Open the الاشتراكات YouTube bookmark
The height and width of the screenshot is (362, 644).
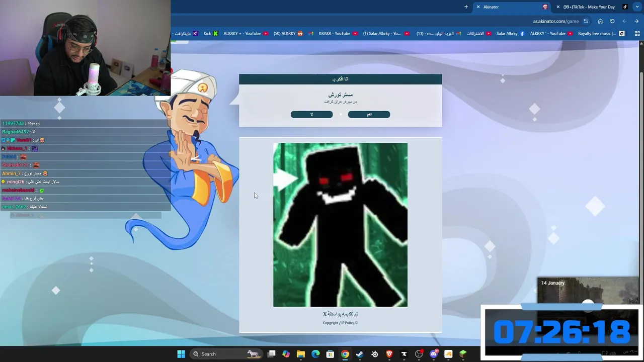[x=478, y=34]
